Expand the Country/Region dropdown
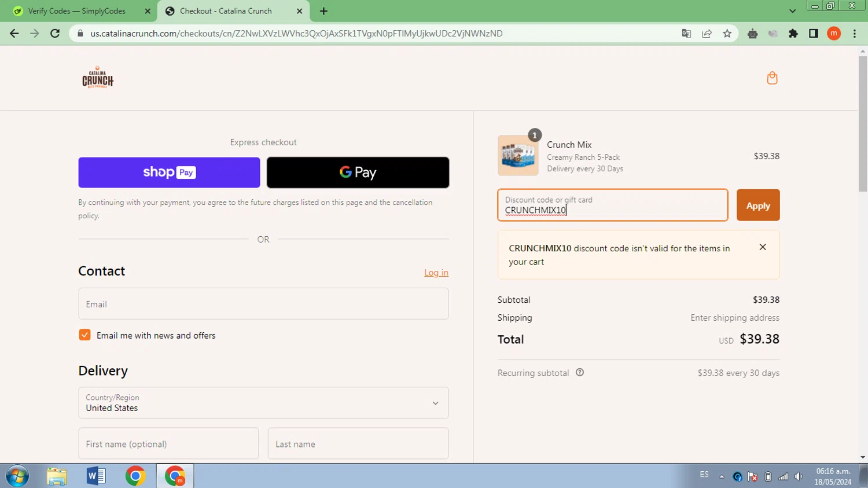The image size is (868, 488). 263,403
